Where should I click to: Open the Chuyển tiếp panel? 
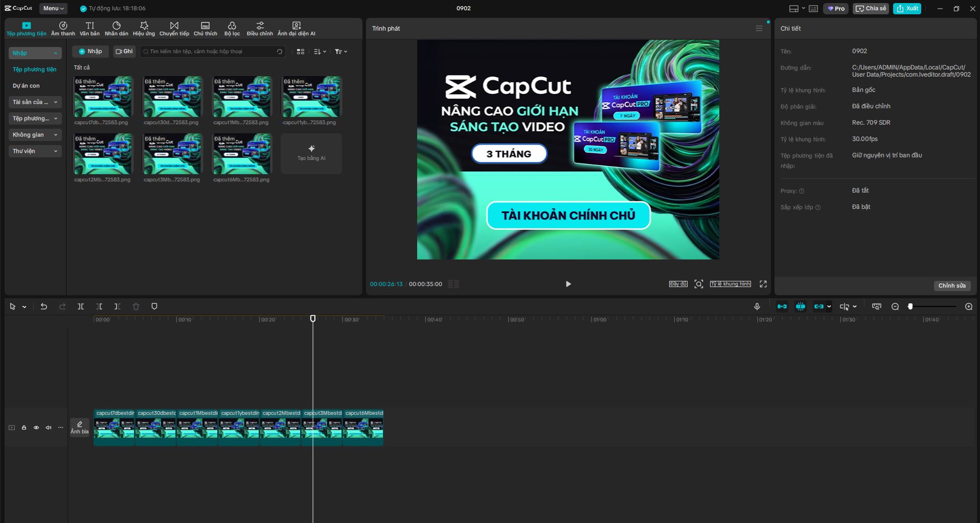(x=173, y=28)
